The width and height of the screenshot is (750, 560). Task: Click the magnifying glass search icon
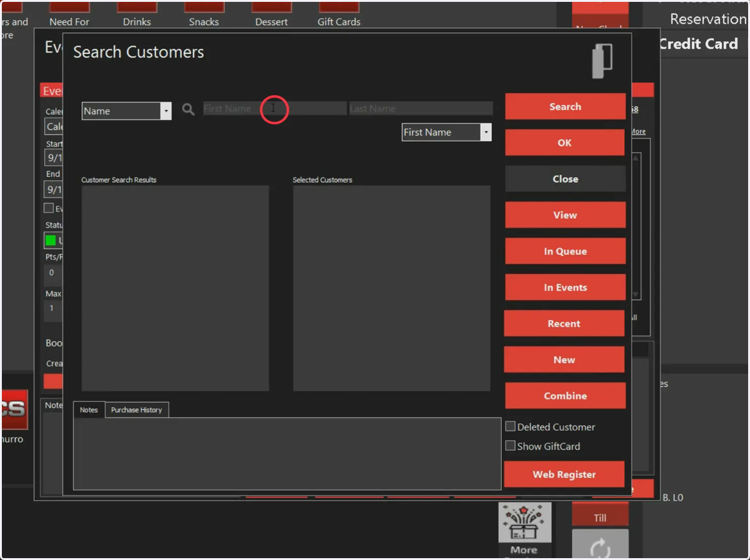(x=188, y=109)
